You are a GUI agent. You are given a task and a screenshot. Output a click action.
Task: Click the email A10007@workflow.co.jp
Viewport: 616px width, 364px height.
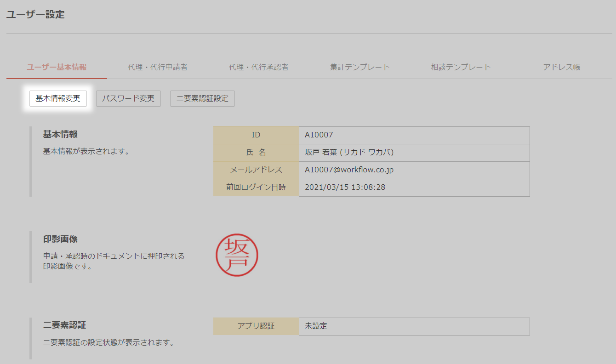(x=349, y=170)
